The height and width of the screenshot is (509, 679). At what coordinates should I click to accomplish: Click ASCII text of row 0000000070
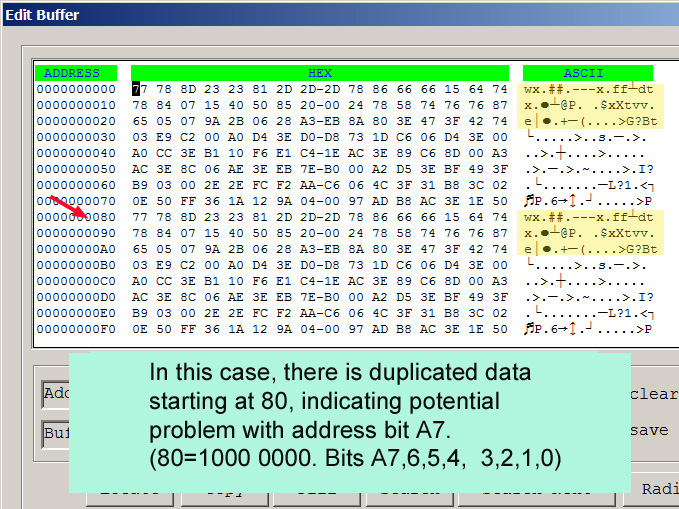click(x=588, y=201)
